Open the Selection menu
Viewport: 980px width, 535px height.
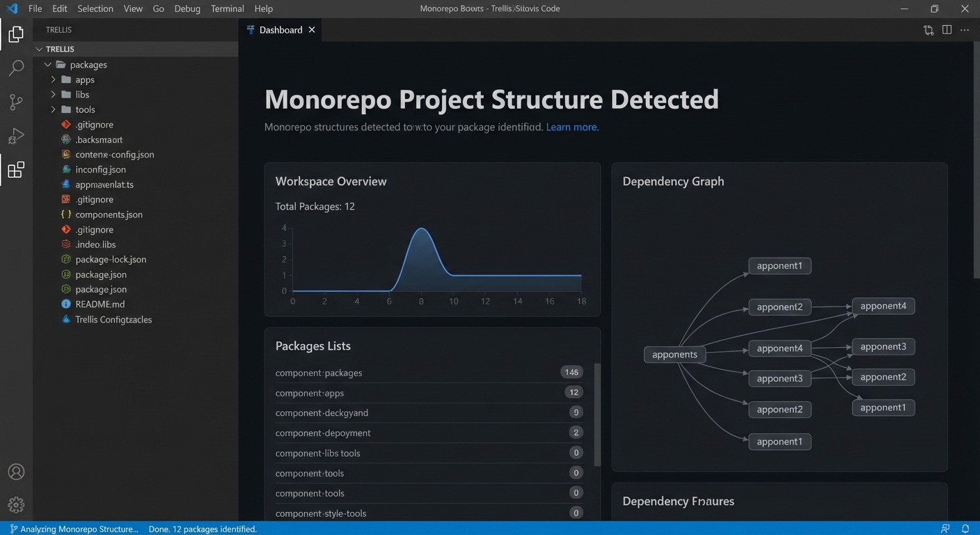coord(95,8)
